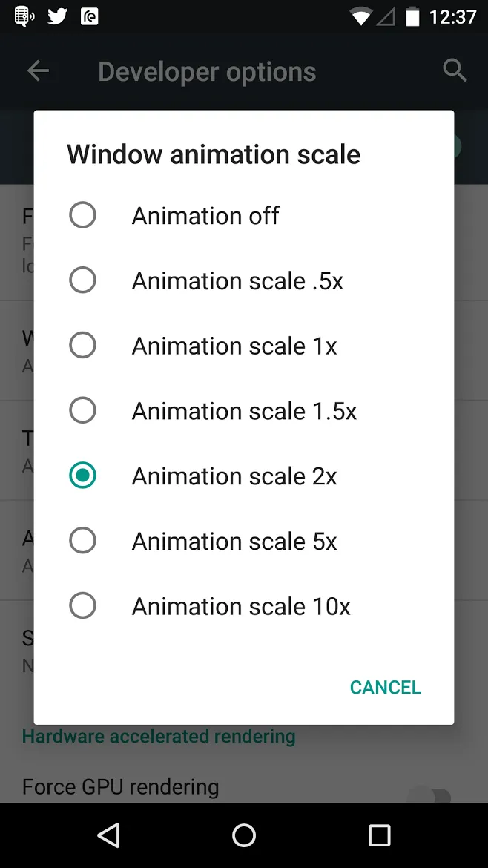This screenshot has width=488, height=868.
Task: Open the Window animation scale dialog title
Action: point(213,154)
